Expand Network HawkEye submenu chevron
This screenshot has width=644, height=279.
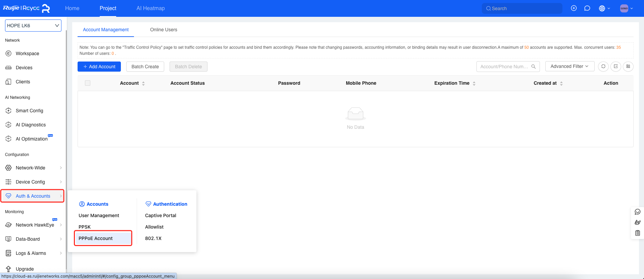click(x=61, y=225)
